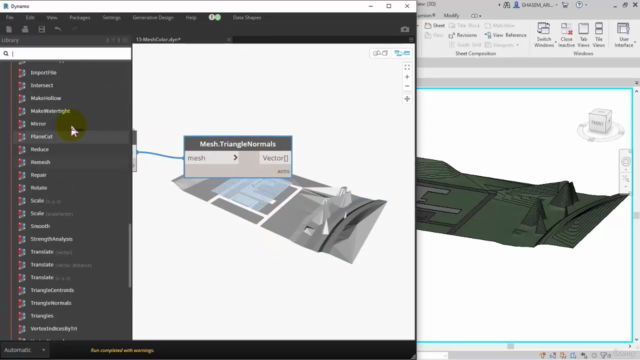This screenshot has height=360, width=640.
Task: Select Triangles node in Library
Action: [42, 316]
